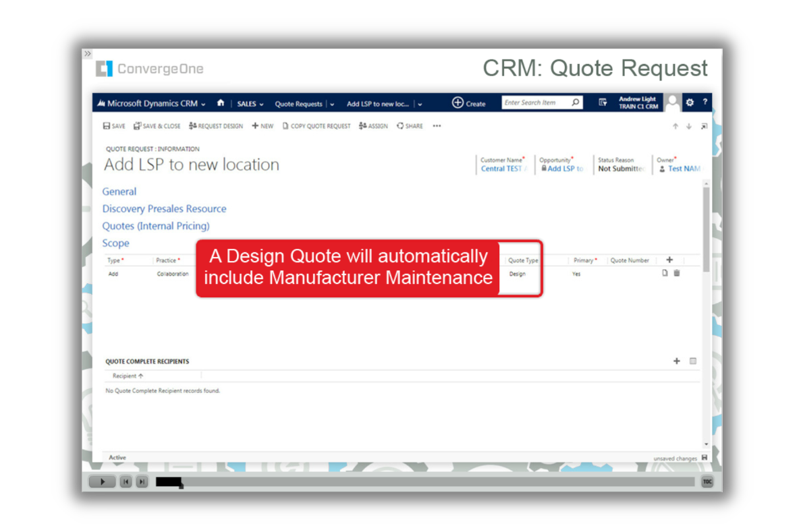This screenshot has height=532, width=803.
Task: Click the Quote Type column header
Action: pyautogui.click(x=523, y=260)
